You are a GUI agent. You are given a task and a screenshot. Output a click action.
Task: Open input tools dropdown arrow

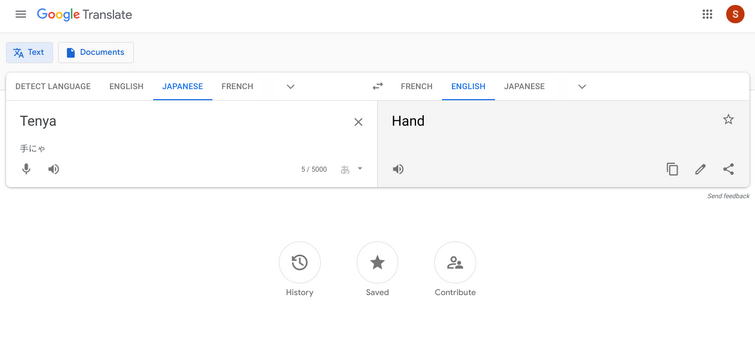pos(360,169)
